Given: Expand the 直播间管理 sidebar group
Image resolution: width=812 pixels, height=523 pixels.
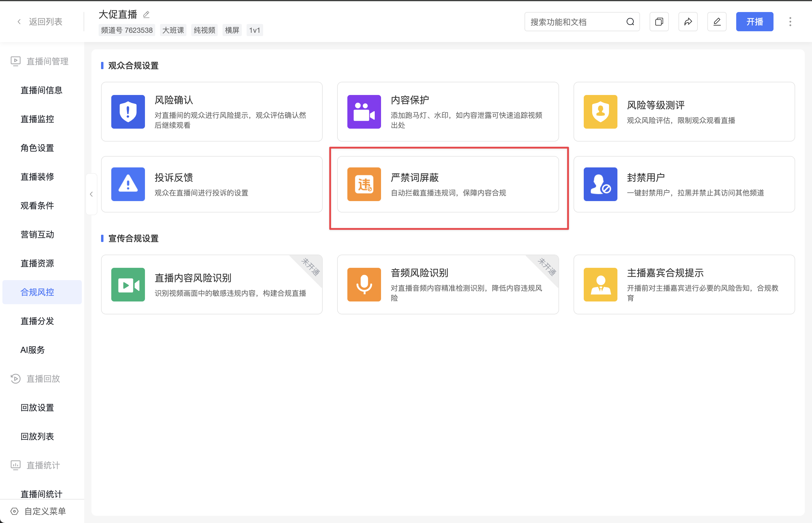Looking at the screenshot, I should click(40, 61).
